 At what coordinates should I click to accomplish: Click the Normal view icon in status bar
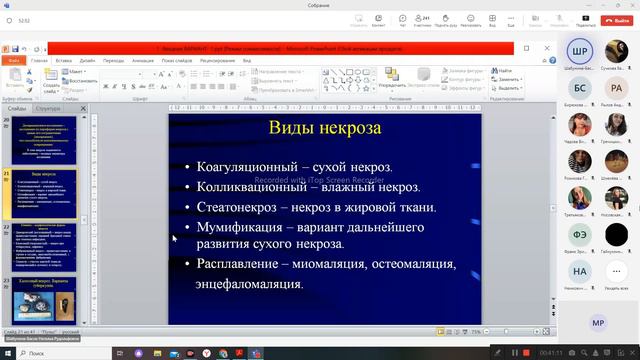coord(440,332)
